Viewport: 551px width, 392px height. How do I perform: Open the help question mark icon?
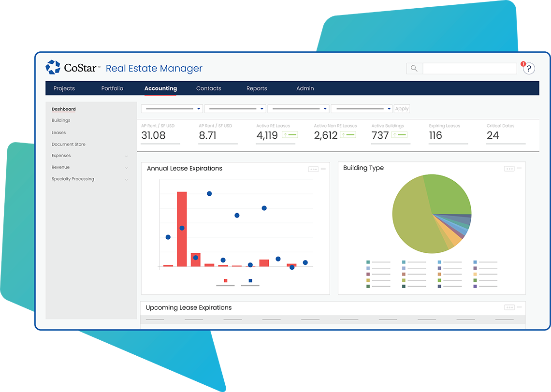[529, 69]
